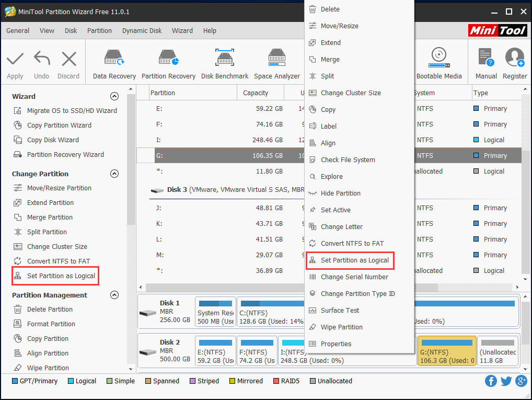532x400 pixels.
Task: Select the C:(NTFS) block on Disk 1
Action: pos(270,312)
